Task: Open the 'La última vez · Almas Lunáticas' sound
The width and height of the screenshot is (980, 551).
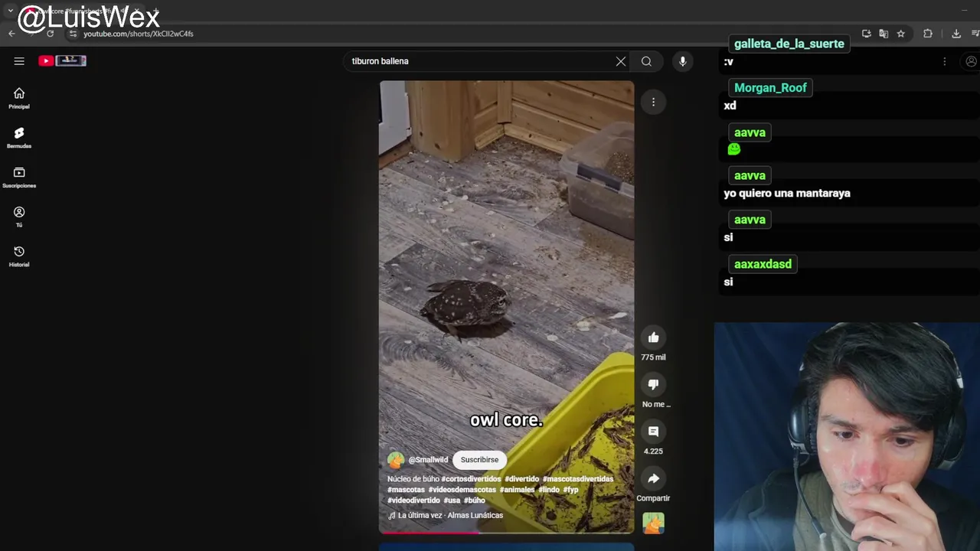Action: (x=446, y=516)
